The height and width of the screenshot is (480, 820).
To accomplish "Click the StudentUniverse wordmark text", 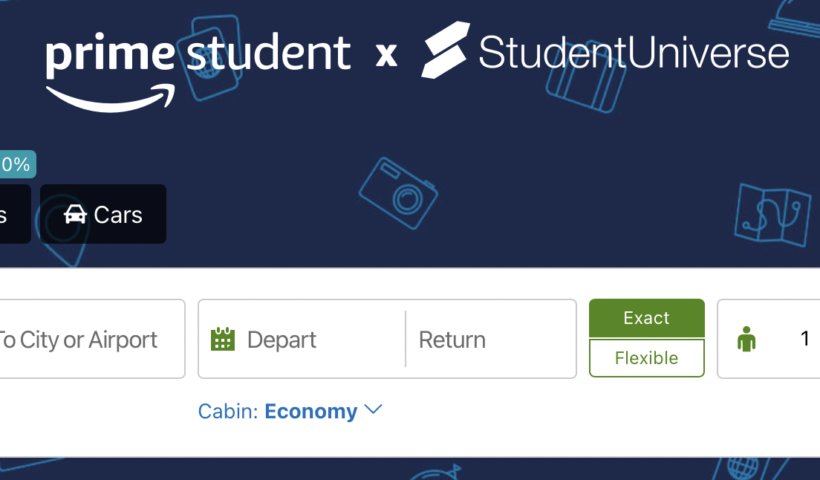I will pyautogui.click(x=633, y=52).
